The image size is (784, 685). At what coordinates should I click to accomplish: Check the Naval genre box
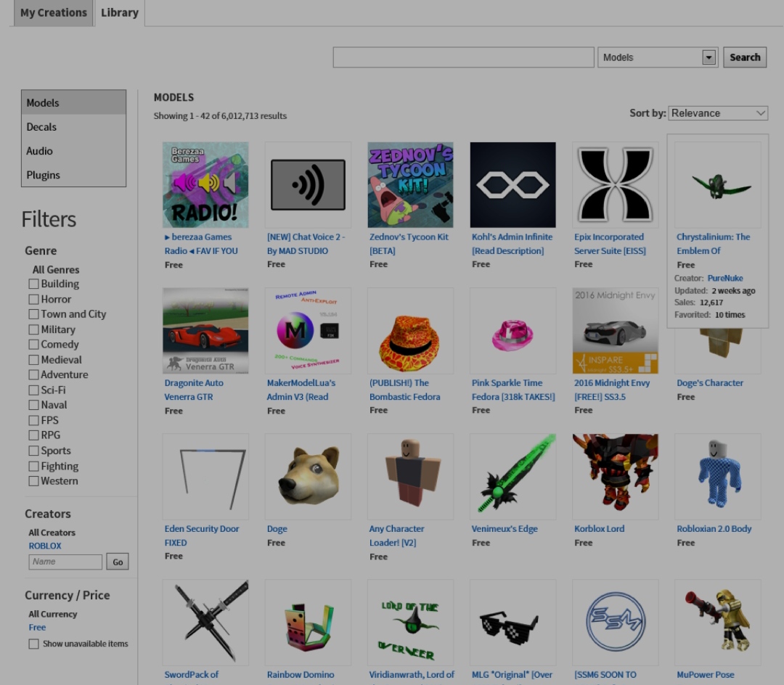(33, 405)
